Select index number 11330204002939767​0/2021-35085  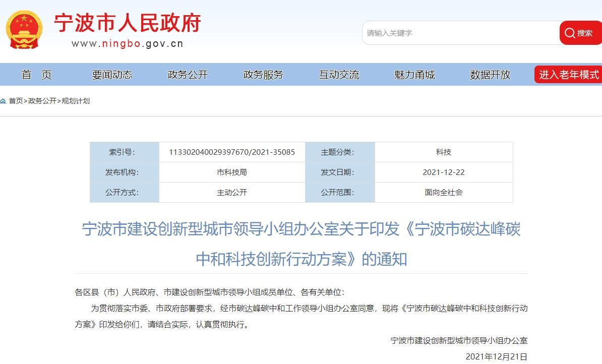coord(232,152)
